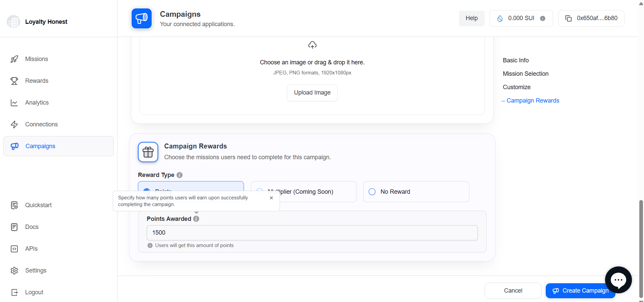Click the info icon beside points hint text
The width and height of the screenshot is (644, 302).
pos(150,245)
